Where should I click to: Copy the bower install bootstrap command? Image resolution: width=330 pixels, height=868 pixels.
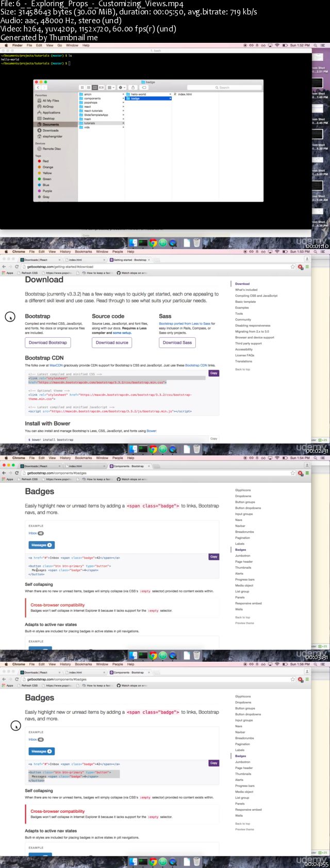(214, 439)
